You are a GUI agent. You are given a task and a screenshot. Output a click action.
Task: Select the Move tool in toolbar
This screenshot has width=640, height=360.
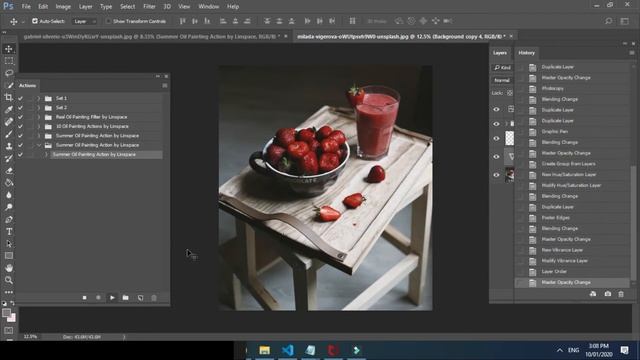9,49
